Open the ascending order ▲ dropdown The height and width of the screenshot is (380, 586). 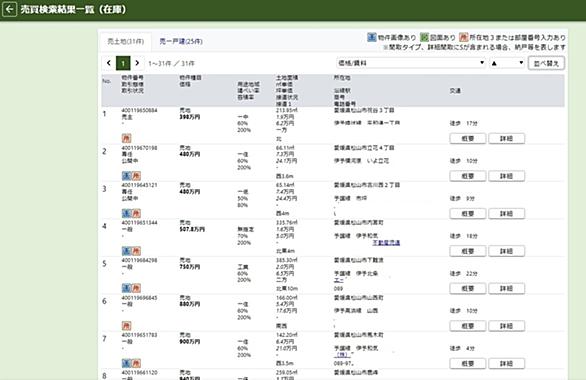(x=507, y=63)
